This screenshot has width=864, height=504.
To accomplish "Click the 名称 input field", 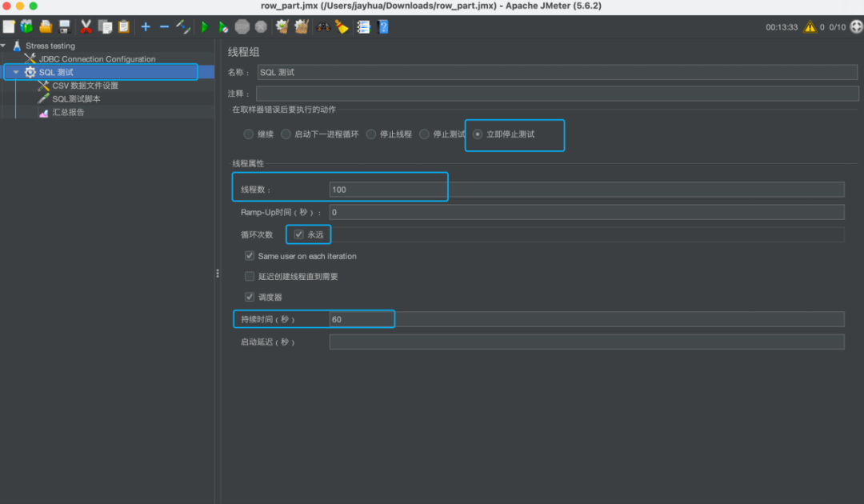I will [x=557, y=72].
